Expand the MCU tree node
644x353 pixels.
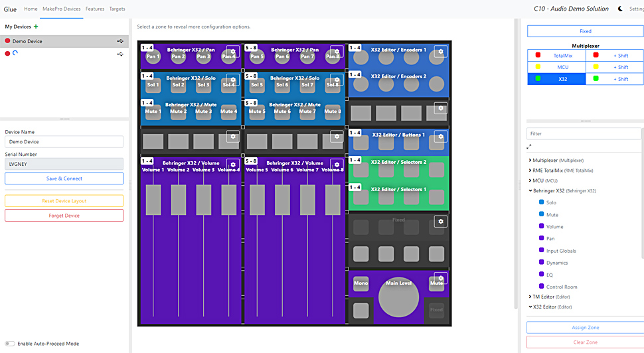530,180
